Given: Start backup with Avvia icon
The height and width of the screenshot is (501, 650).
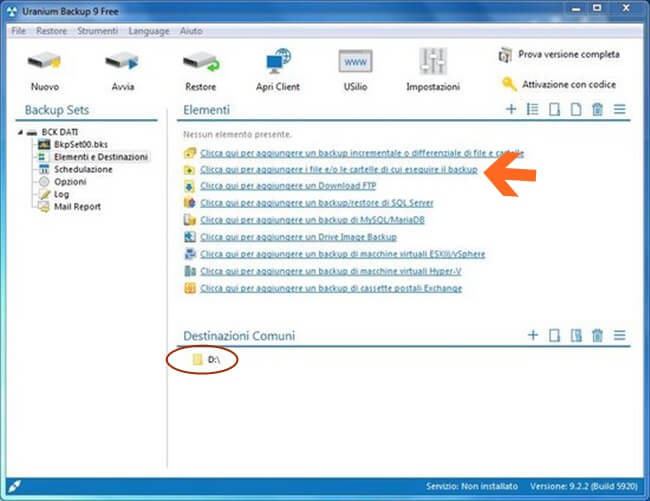Looking at the screenshot, I should coord(122,62).
